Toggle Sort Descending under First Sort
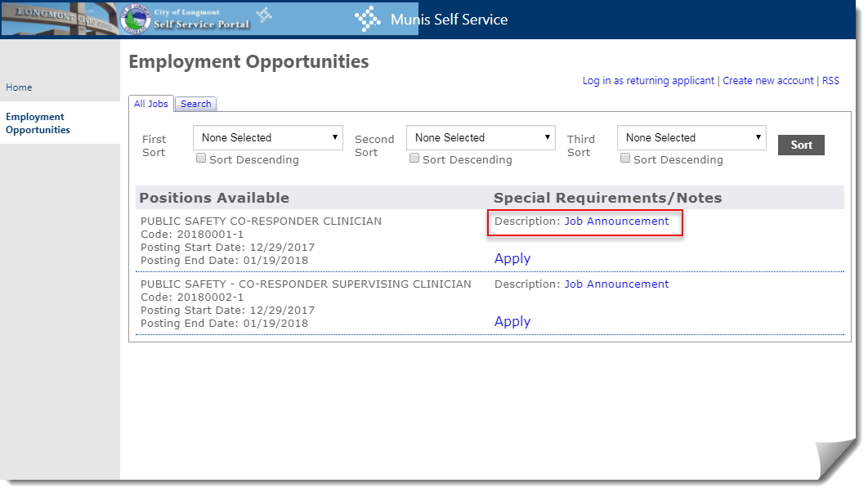The height and width of the screenshot is (492, 868). click(x=201, y=159)
